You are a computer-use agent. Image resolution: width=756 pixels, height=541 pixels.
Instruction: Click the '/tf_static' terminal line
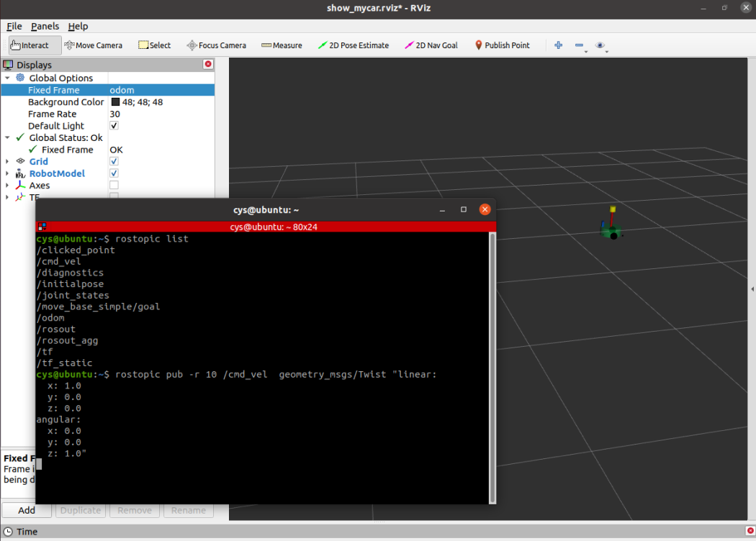point(65,363)
